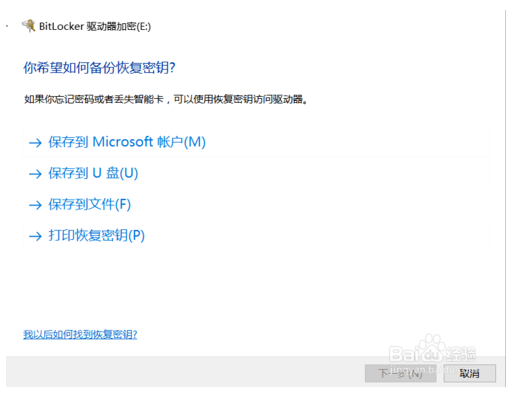Click the description text about 忘记密码或者丢失智能卡
This screenshot has height=401, width=519.
pyautogui.click(x=166, y=99)
